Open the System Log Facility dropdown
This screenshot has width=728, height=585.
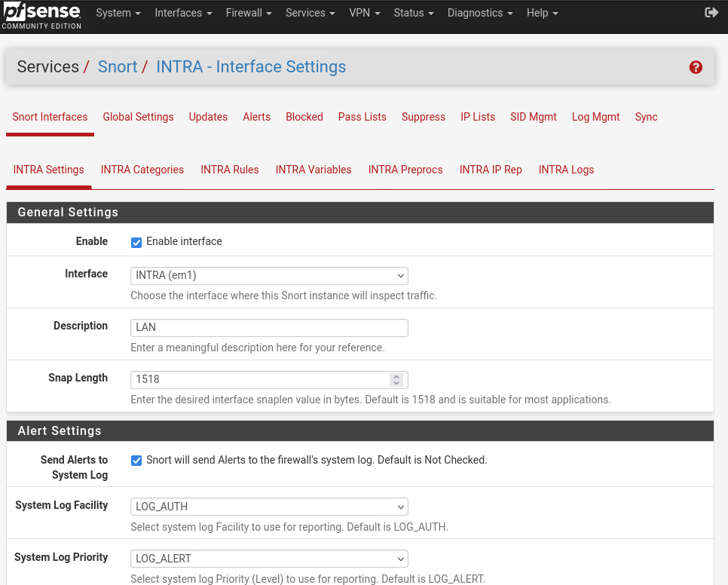pos(269,507)
